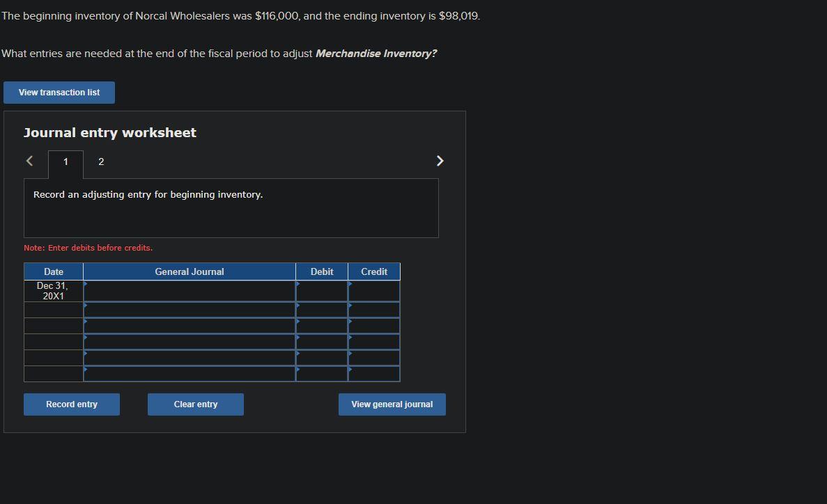
Task: Click the first row Credit cell
Action: pos(374,291)
